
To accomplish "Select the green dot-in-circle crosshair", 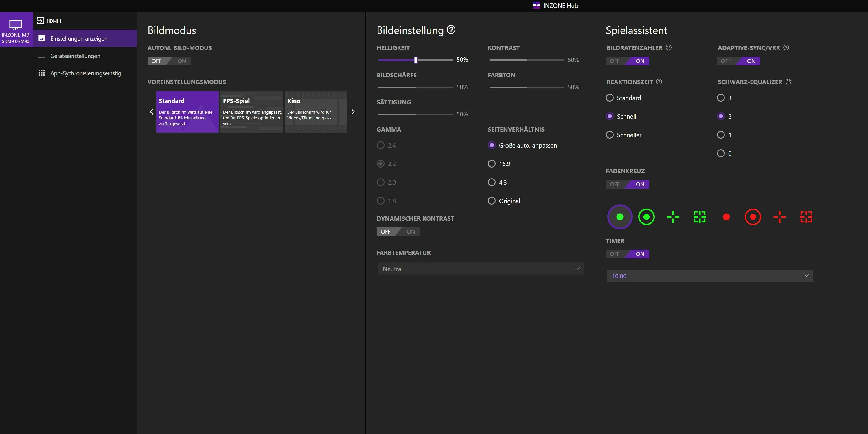I will (646, 217).
